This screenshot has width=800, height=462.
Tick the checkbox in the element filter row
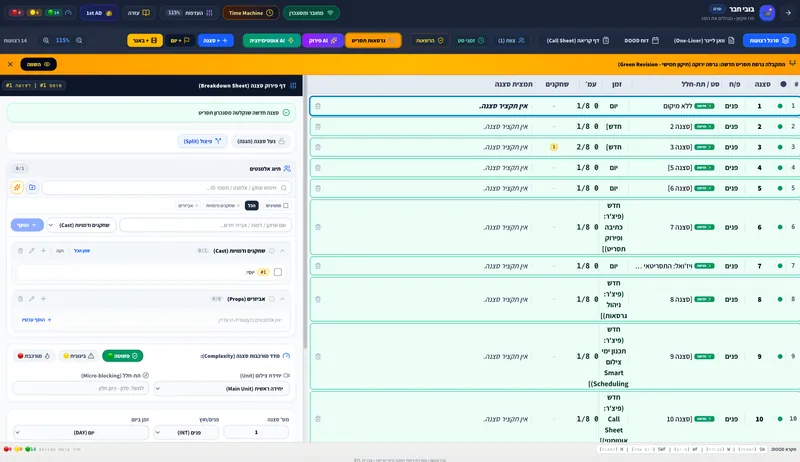pos(286,206)
